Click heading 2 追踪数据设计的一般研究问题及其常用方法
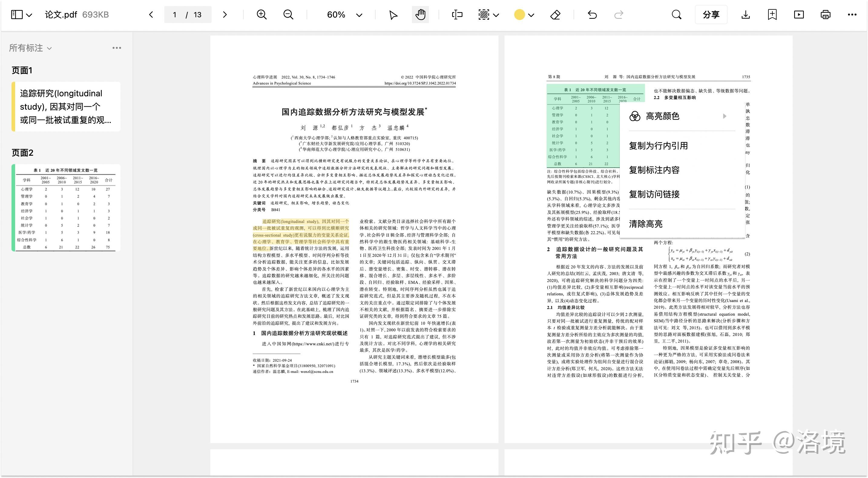The image size is (868, 478). pos(595,253)
